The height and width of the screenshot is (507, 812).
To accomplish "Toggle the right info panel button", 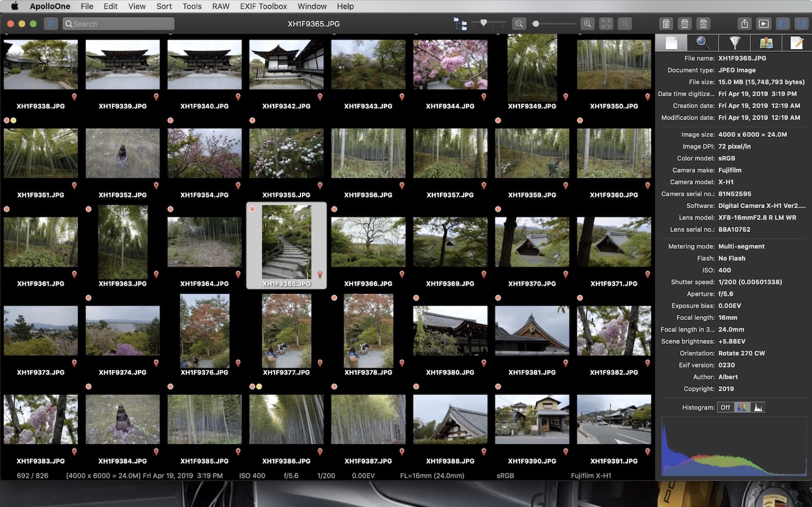I will (801, 24).
